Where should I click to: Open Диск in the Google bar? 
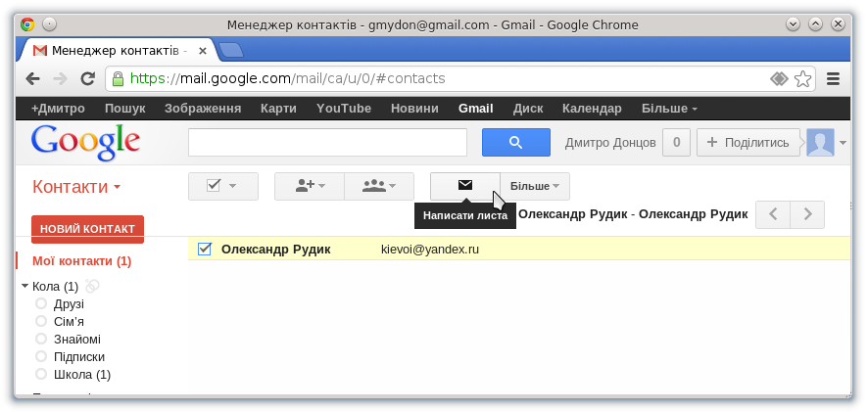click(x=528, y=109)
